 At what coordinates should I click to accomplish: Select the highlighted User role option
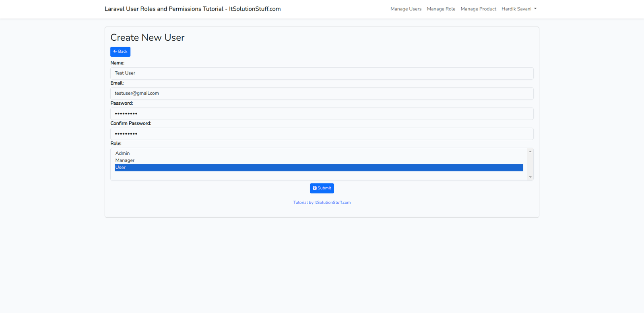(318, 168)
